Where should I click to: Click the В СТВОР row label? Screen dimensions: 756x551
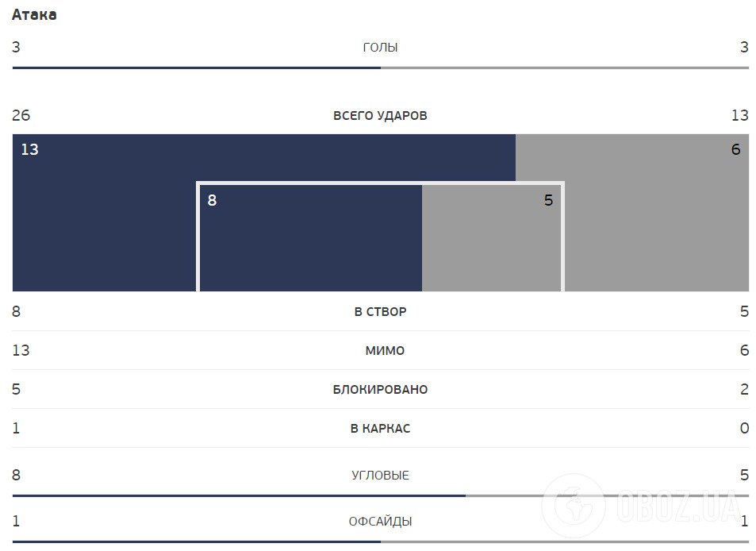tap(380, 312)
